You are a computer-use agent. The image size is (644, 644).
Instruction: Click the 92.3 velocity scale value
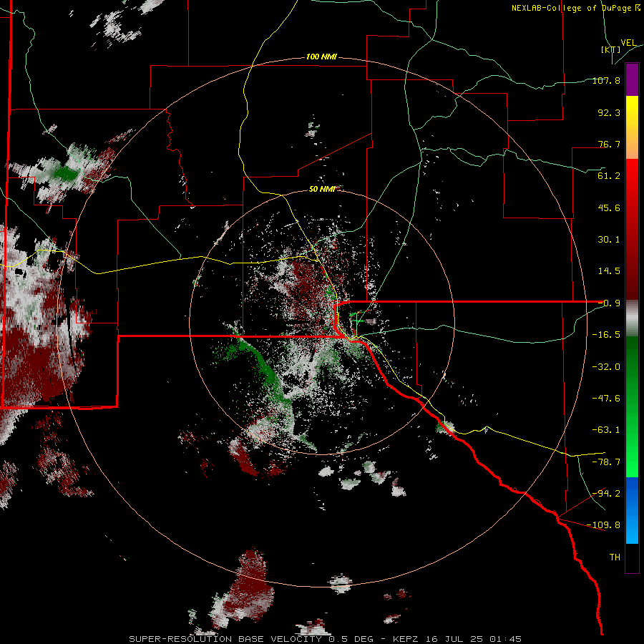click(609, 112)
